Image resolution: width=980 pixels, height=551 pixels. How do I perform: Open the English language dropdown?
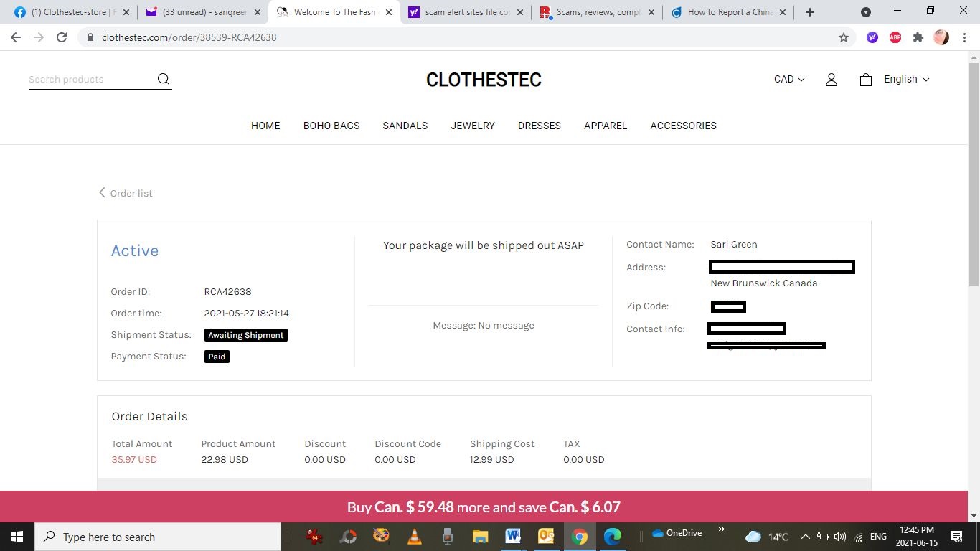(907, 80)
